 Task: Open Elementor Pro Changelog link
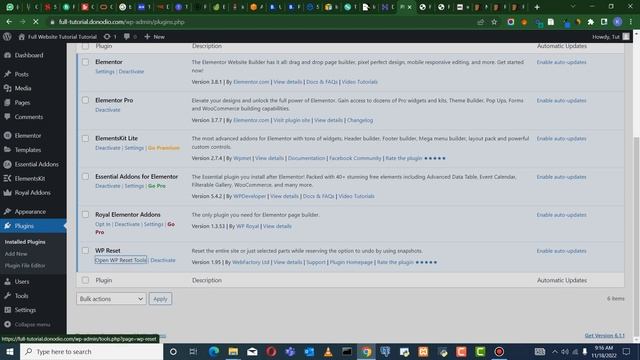point(360,120)
